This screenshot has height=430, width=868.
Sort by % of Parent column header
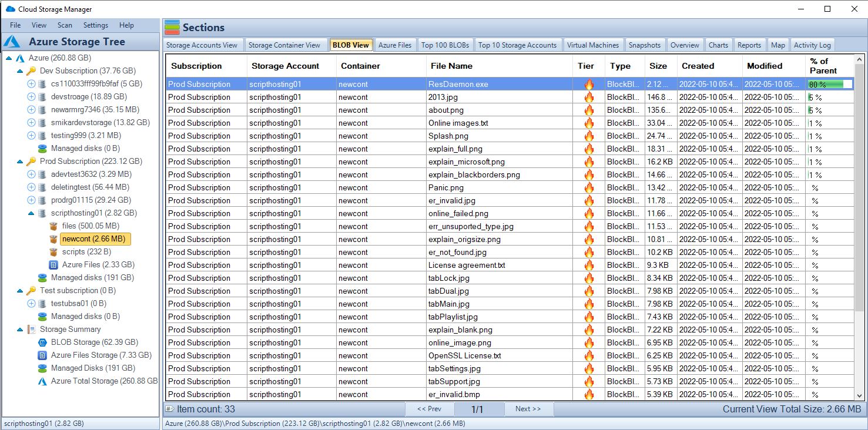[829, 66]
